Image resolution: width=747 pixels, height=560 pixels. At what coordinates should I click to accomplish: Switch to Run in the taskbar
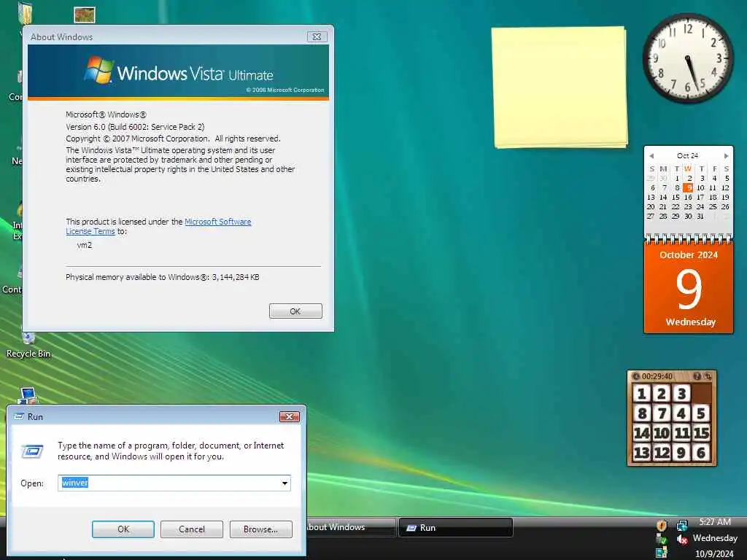click(455, 528)
